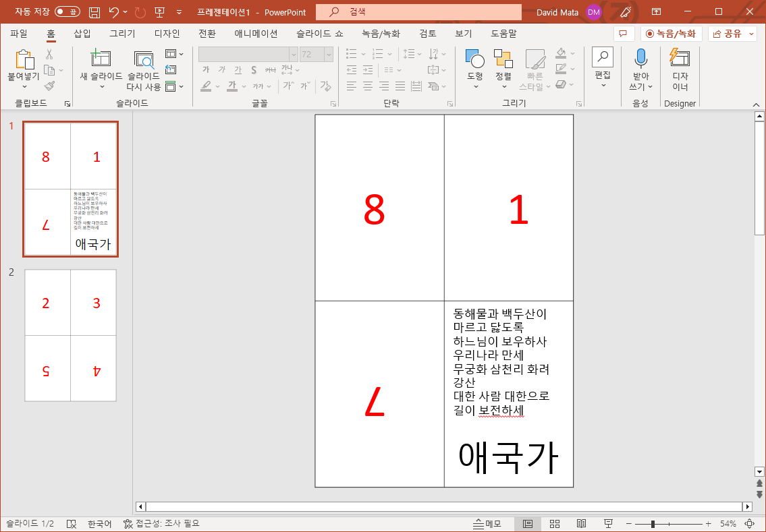Click the comments speech bubble icon

623,34
